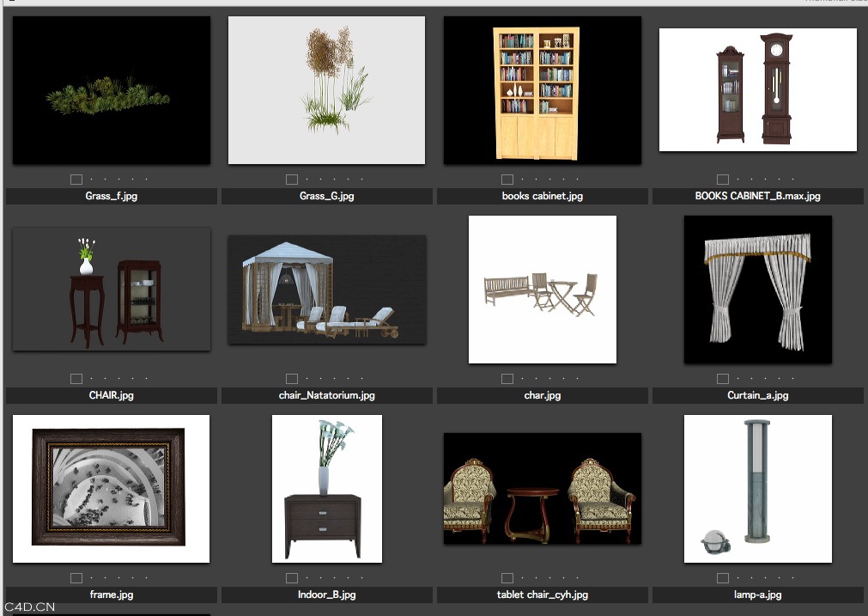Open the BOOKS CABINET_B.max.jpg preview image
The height and width of the screenshot is (616, 868).
pos(758,89)
